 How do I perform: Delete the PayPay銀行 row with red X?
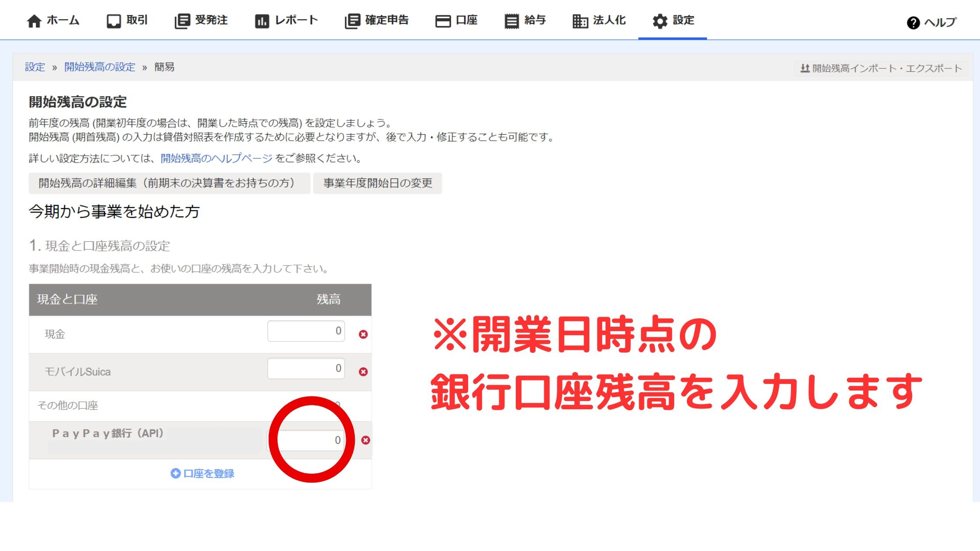(x=366, y=440)
